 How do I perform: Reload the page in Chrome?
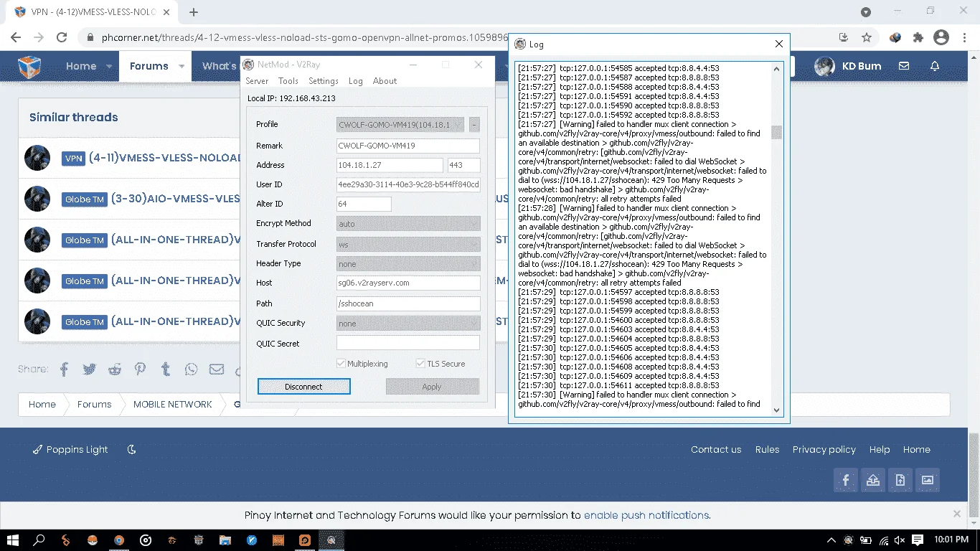coord(62,37)
